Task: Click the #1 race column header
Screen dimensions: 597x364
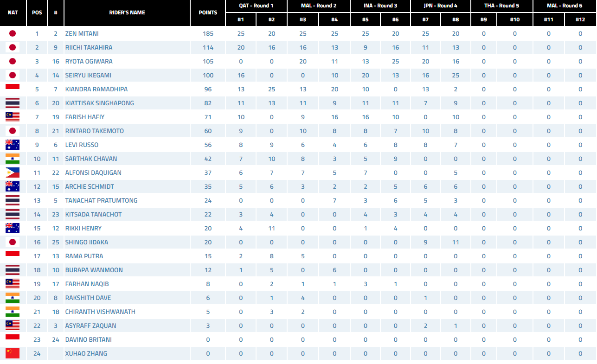Action: [x=241, y=19]
